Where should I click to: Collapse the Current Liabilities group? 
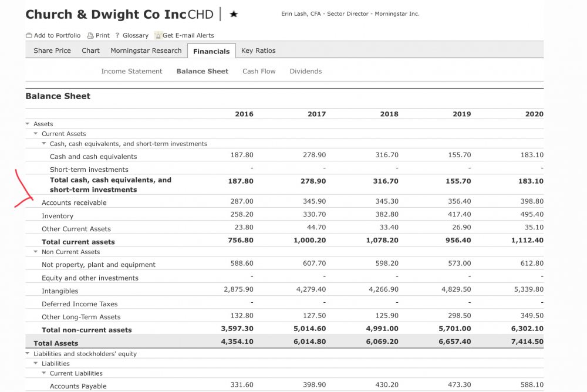(x=44, y=373)
